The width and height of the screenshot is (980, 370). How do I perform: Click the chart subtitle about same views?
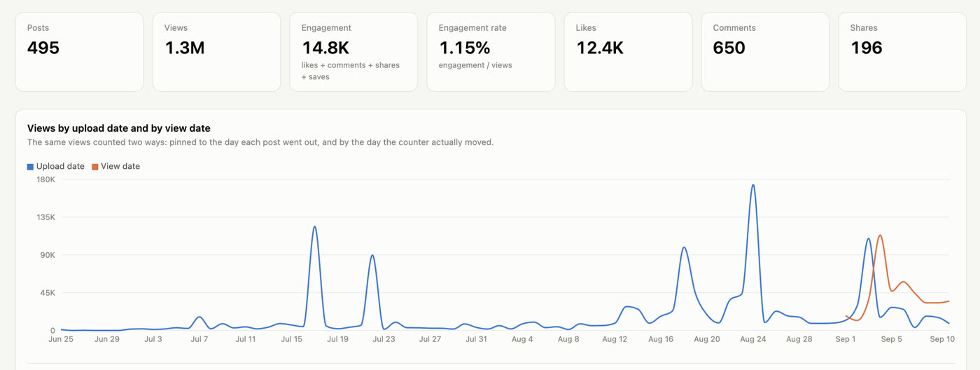click(260, 142)
